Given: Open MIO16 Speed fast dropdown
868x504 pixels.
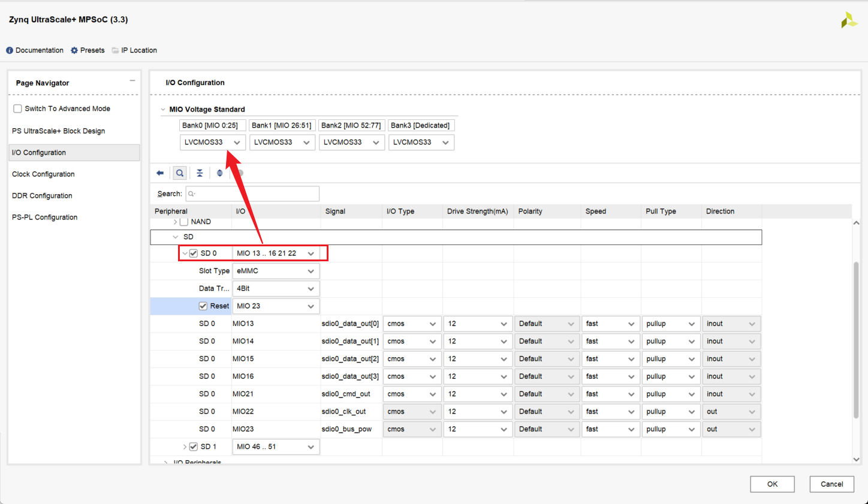Looking at the screenshot, I should 611,376.
